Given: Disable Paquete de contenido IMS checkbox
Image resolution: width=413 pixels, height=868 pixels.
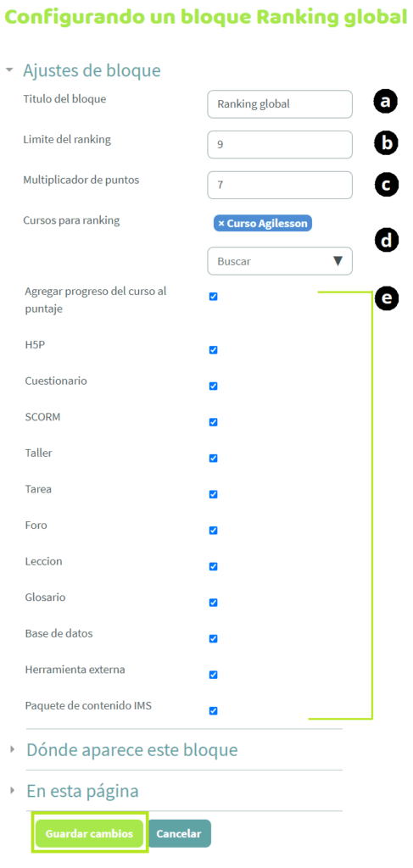Looking at the screenshot, I should pos(213,710).
